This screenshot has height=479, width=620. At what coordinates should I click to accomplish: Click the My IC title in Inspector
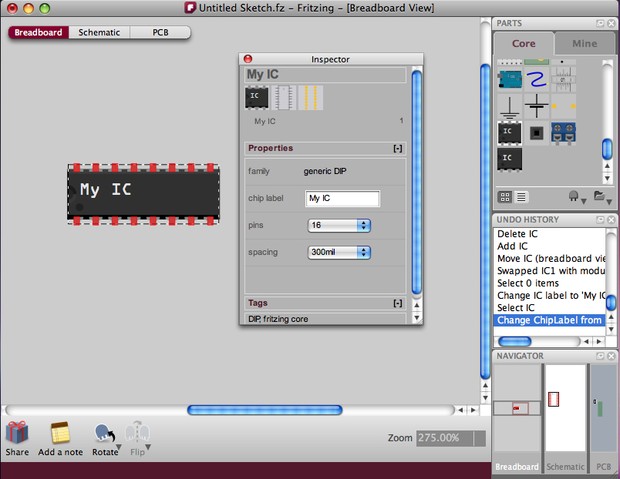(x=263, y=74)
